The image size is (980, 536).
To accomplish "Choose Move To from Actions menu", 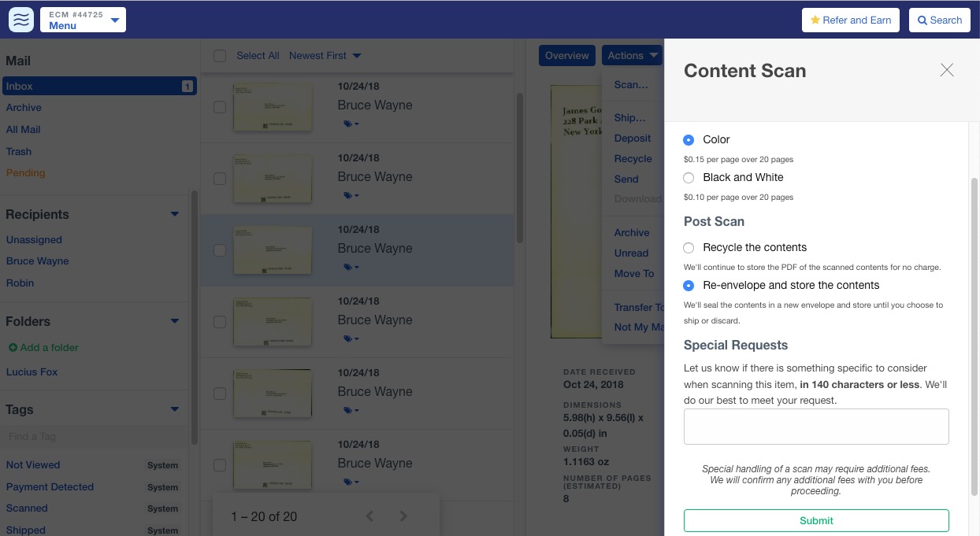I will [x=634, y=273].
